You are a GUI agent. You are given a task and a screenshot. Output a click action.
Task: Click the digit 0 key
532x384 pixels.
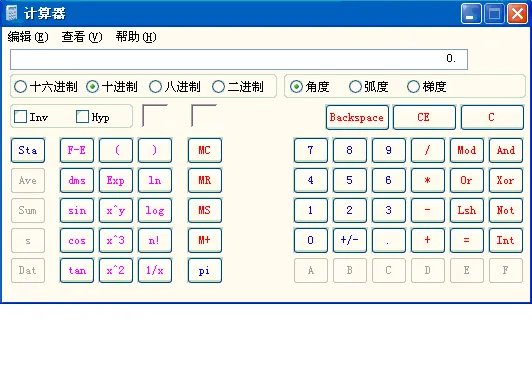[x=311, y=240]
